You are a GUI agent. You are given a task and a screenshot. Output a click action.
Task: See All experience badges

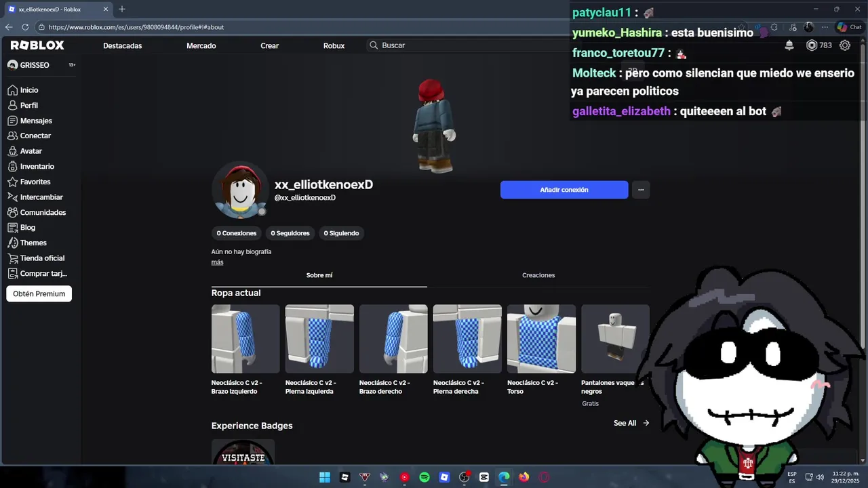631,423
